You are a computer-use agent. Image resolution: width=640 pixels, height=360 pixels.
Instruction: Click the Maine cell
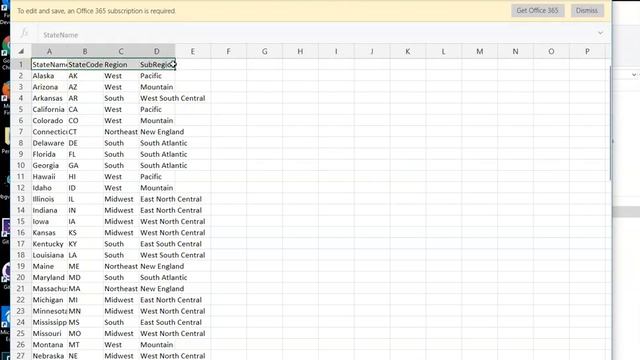49,266
